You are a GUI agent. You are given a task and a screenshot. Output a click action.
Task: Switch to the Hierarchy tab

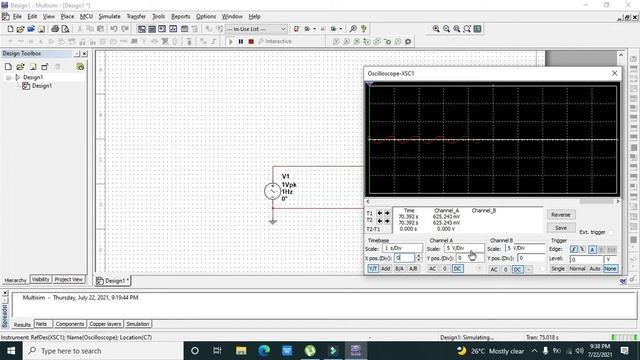coord(15,280)
